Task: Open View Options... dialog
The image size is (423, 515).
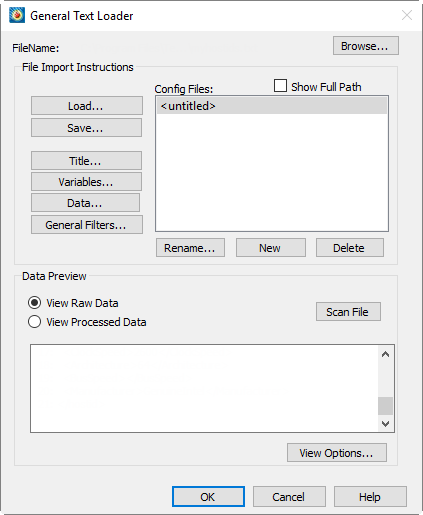Action: 337,453
